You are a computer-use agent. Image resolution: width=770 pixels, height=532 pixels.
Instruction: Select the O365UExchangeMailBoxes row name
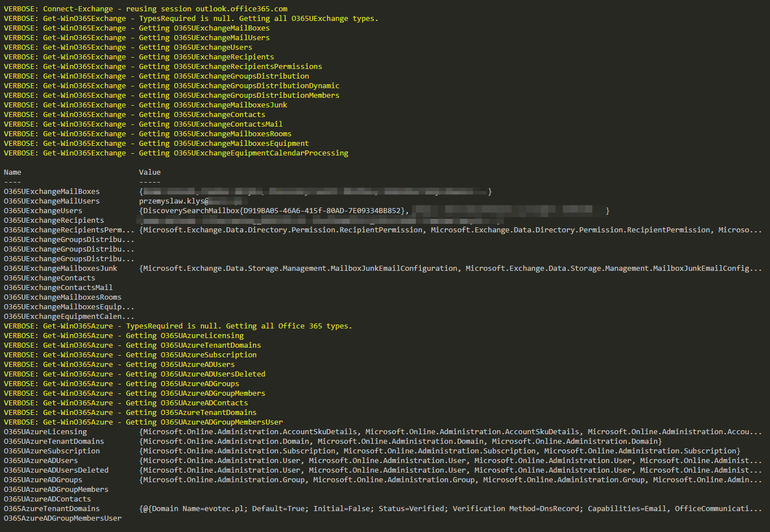(x=51, y=191)
